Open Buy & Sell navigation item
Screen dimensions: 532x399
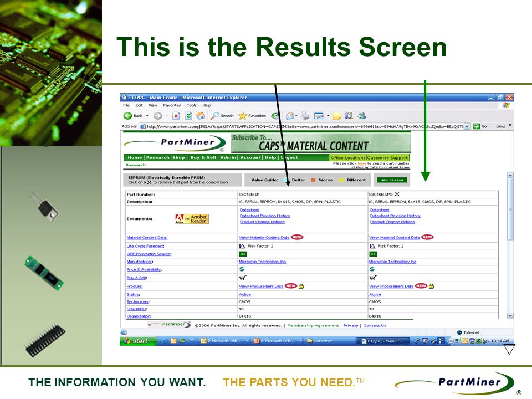point(203,157)
